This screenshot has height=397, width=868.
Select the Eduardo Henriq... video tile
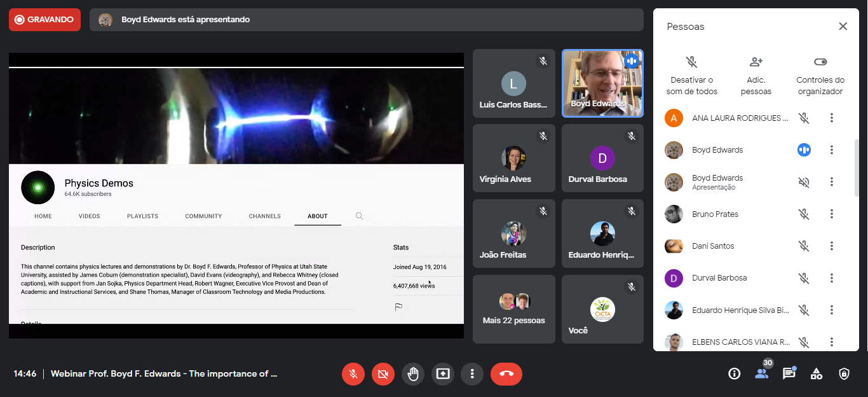[x=602, y=233]
